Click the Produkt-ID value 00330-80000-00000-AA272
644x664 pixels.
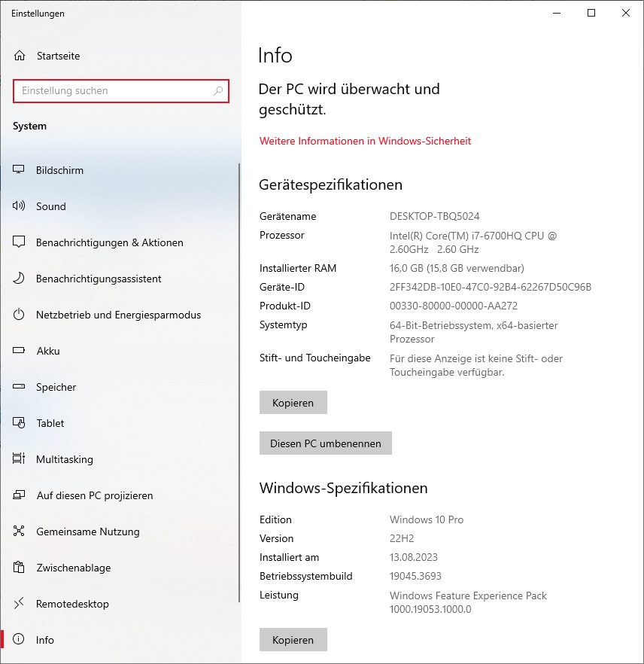(454, 306)
